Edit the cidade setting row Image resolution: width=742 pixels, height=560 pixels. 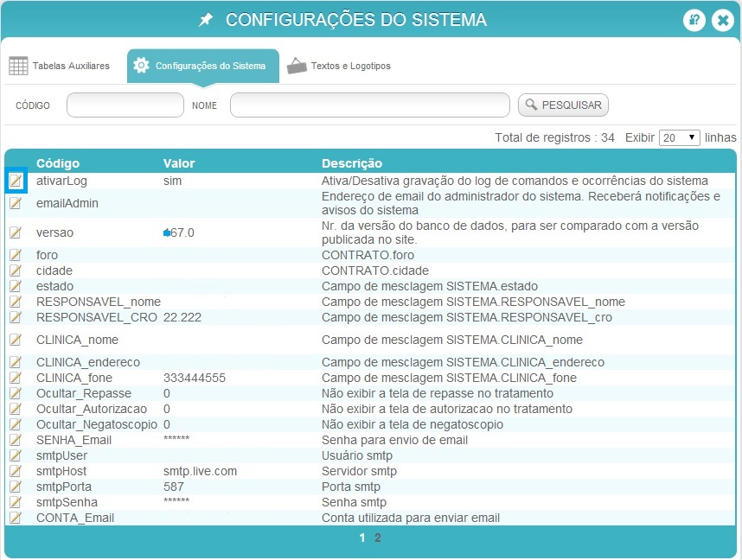(x=16, y=270)
